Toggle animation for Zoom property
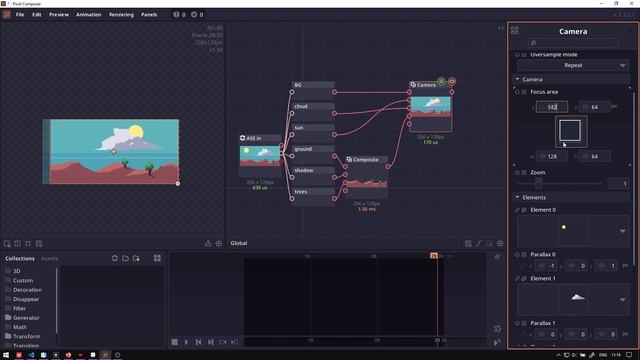 [x=517, y=173]
